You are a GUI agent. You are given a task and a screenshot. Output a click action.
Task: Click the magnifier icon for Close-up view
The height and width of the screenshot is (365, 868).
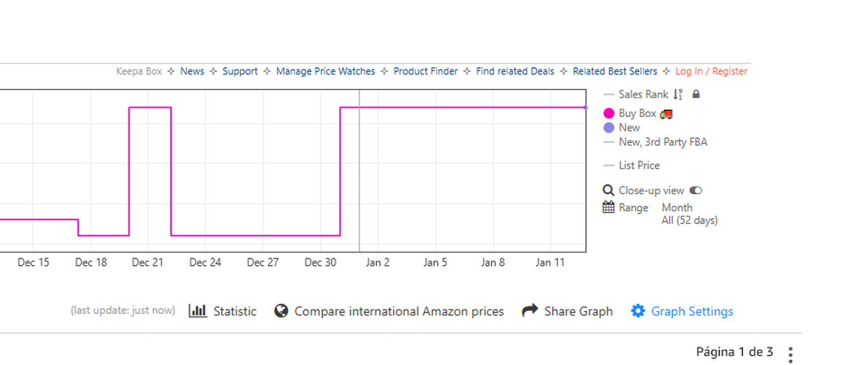(x=609, y=191)
